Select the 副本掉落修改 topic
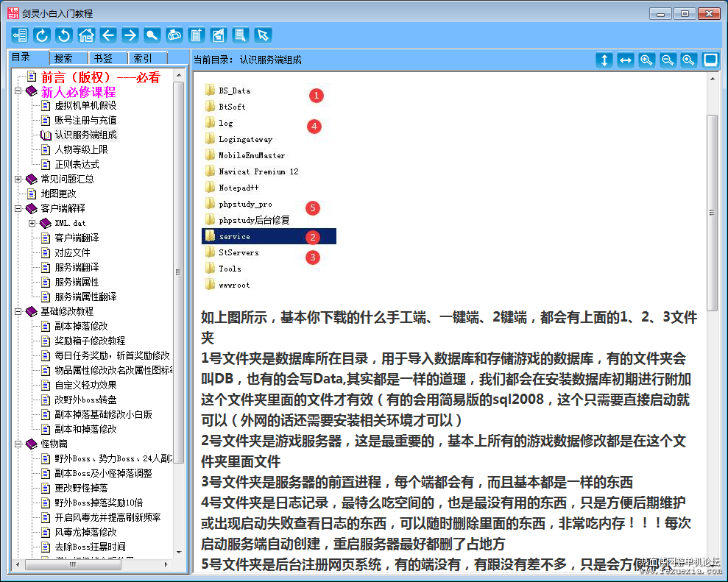This screenshot has width=728, height=582. [81, 326]
